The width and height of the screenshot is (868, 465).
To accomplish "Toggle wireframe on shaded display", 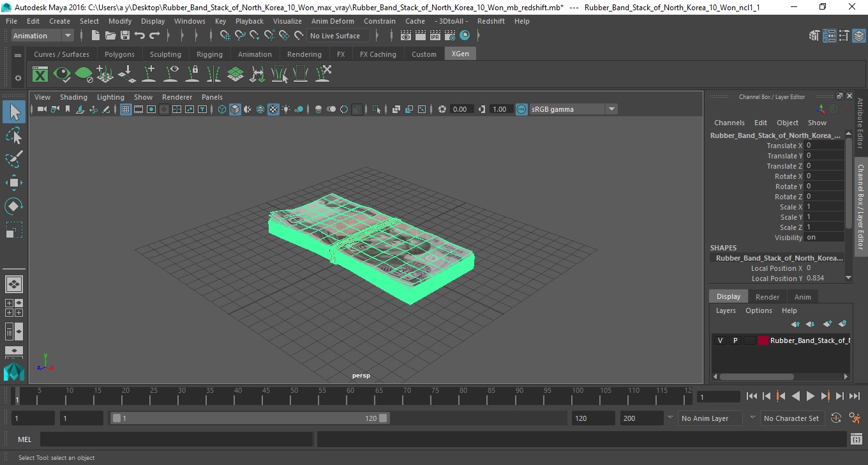I will pos(260,109).
